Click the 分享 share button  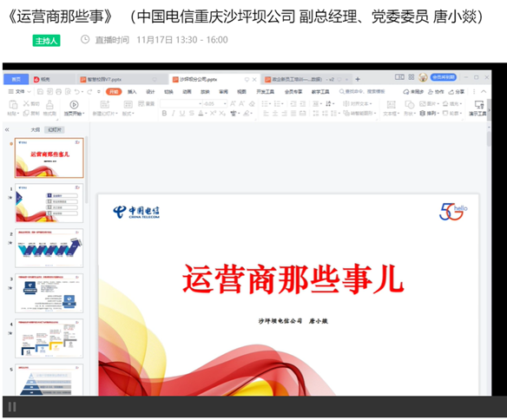(457, 92)
